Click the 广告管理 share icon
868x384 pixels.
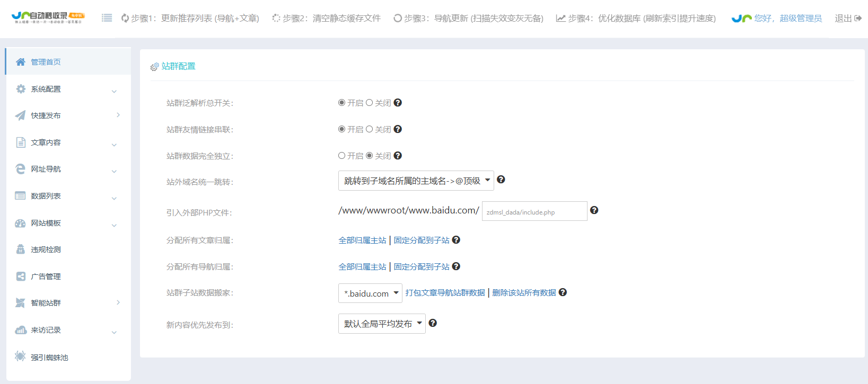(x=20, y=276)
